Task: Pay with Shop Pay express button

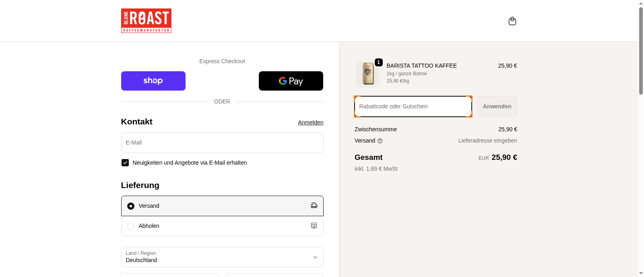Action: click(x=153, y=81)
